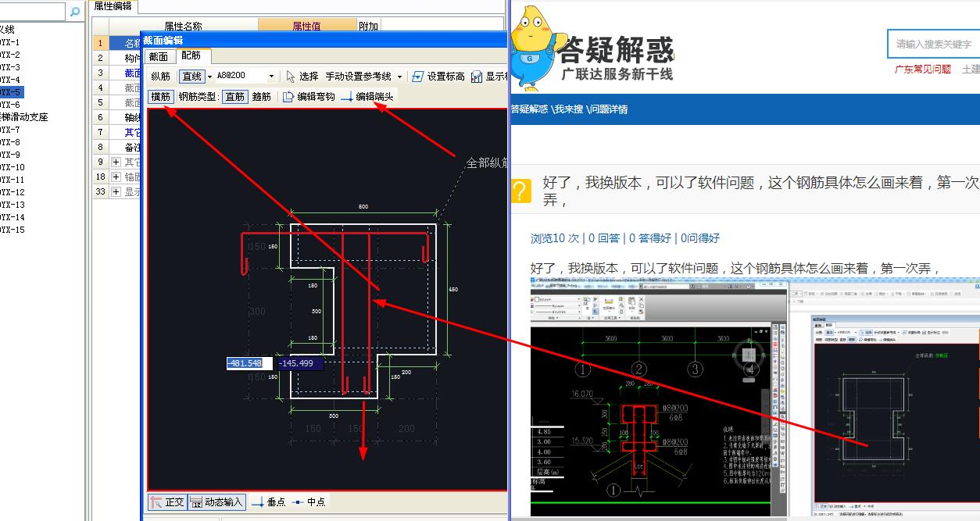Click the 直线 line drawing button
Viewport: 980px width, 521px height.
[x=191, y=77]
